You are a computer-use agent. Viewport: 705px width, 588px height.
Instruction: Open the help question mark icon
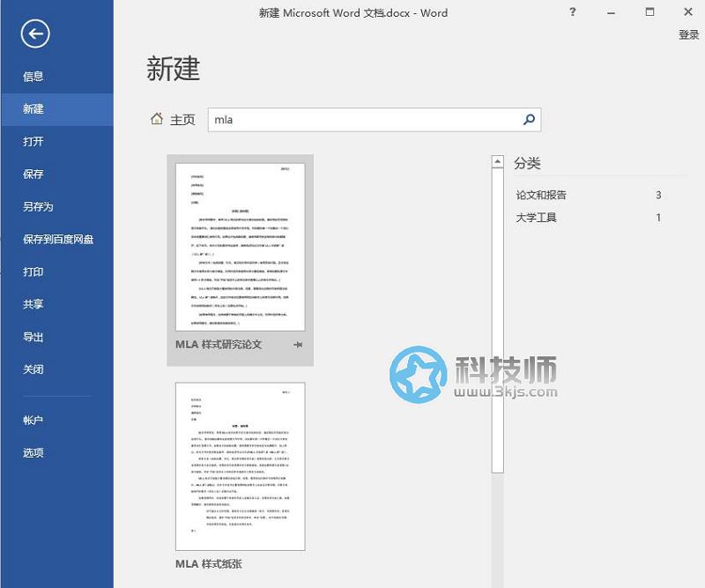pos(572,12)
